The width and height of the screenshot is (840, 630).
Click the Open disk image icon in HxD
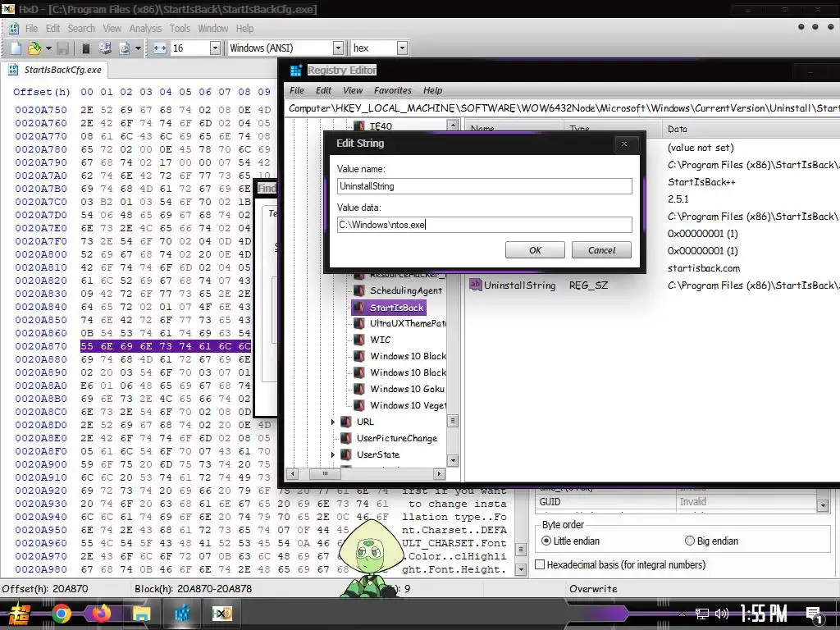click(x=125, y=48)
